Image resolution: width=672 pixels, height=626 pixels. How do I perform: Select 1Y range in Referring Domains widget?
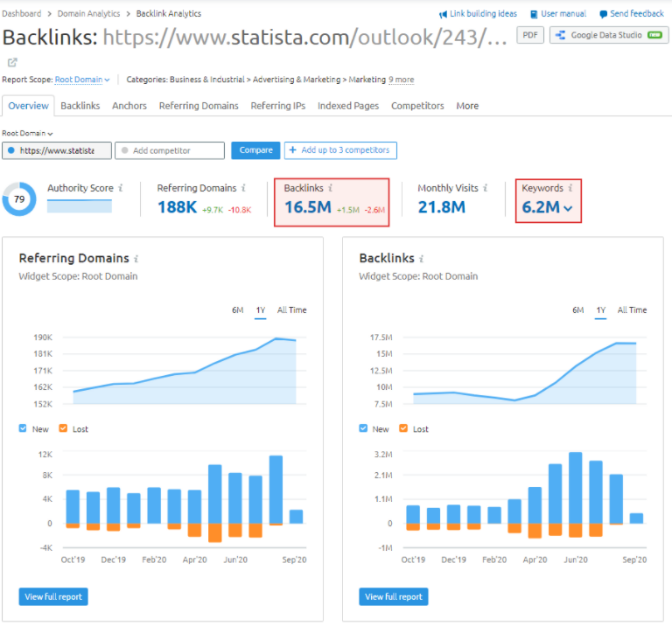click(261, 310)
